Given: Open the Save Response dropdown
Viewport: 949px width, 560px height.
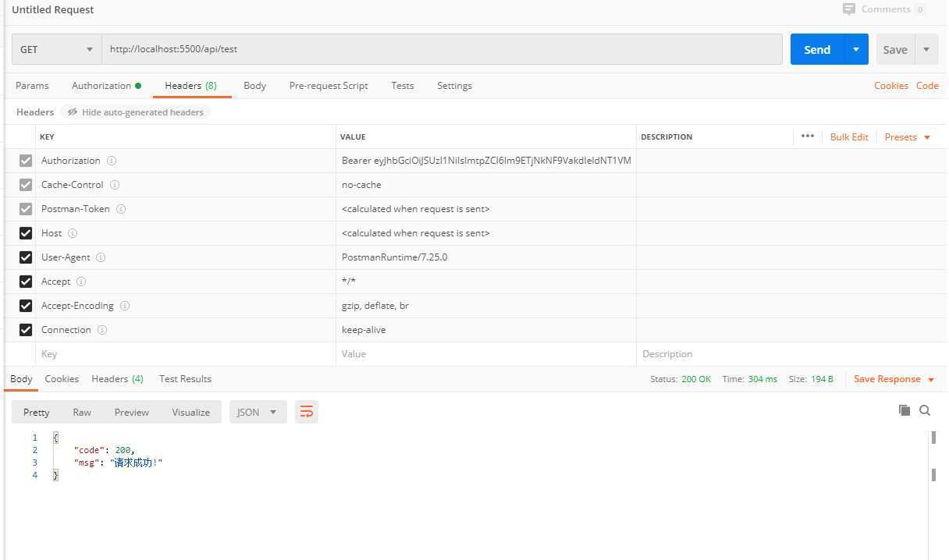Looking at the screenshot, I should (894, 379).
